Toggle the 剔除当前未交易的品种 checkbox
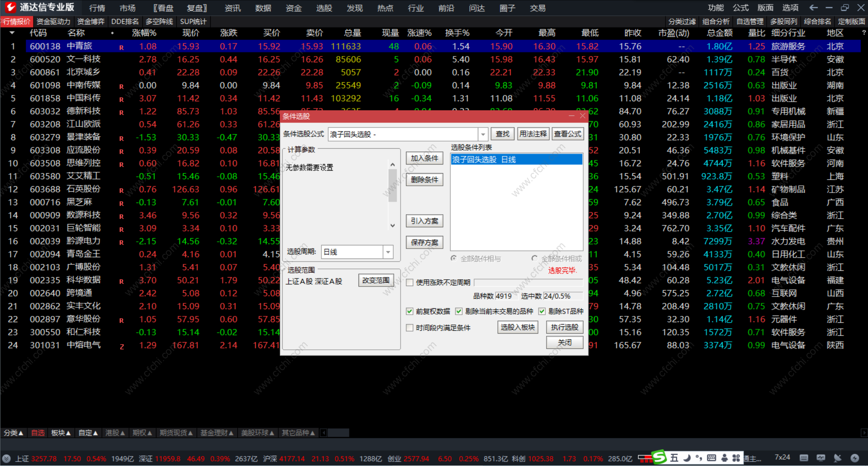 [x=459, y=311]
